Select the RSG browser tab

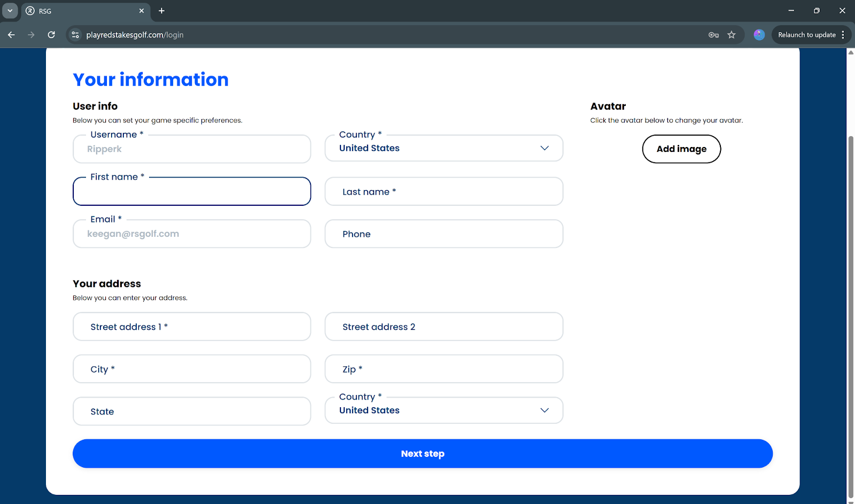click(85, 11)
